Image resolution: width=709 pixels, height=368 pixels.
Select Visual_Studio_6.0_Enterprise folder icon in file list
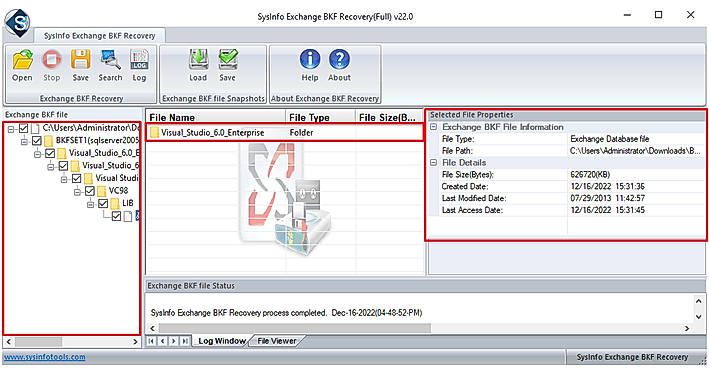pyautogui.click(x=155, y=132)
